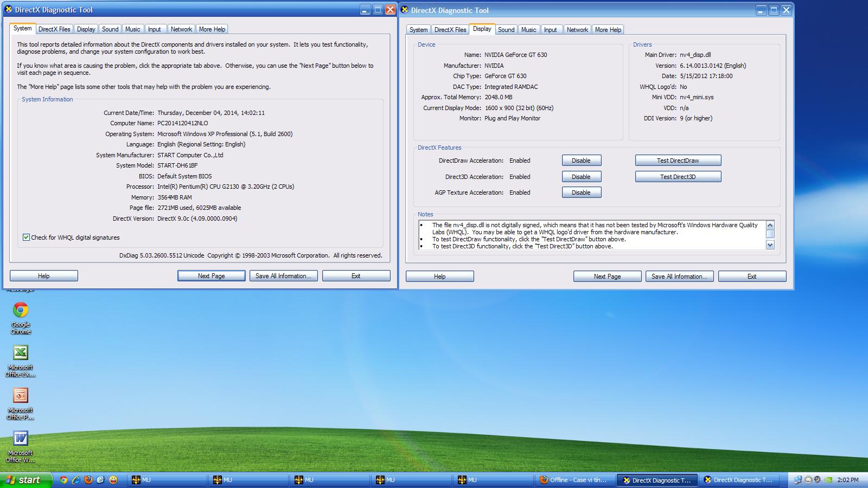Image resolution: width=868 pixels, height=488 pixels.
Task: Switch to System tab in right window
Action: point(418,30)
